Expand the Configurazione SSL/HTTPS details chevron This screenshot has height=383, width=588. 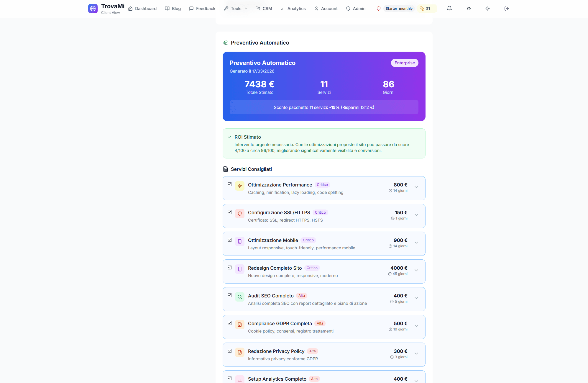pos(416,215)
